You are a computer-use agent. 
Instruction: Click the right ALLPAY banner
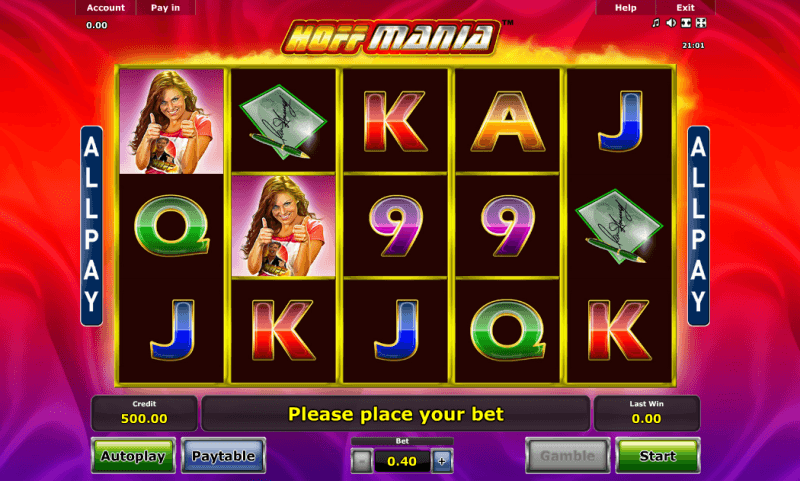click(698, 226)
